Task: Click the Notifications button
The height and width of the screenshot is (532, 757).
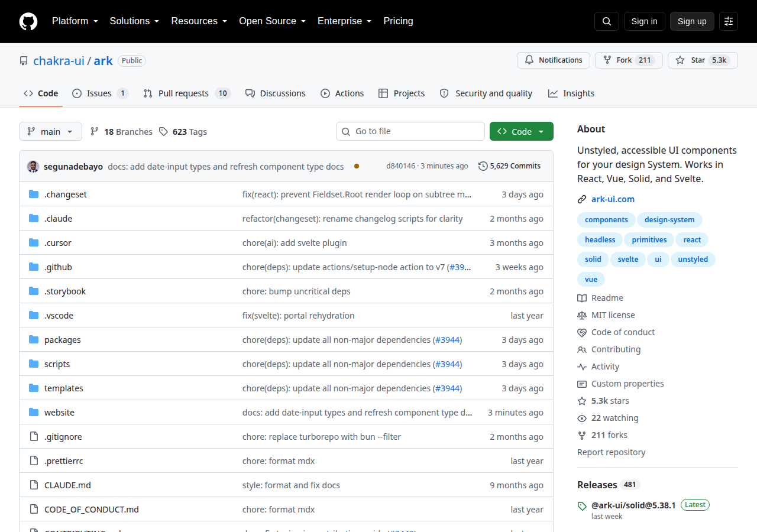Action: (554, 60)
